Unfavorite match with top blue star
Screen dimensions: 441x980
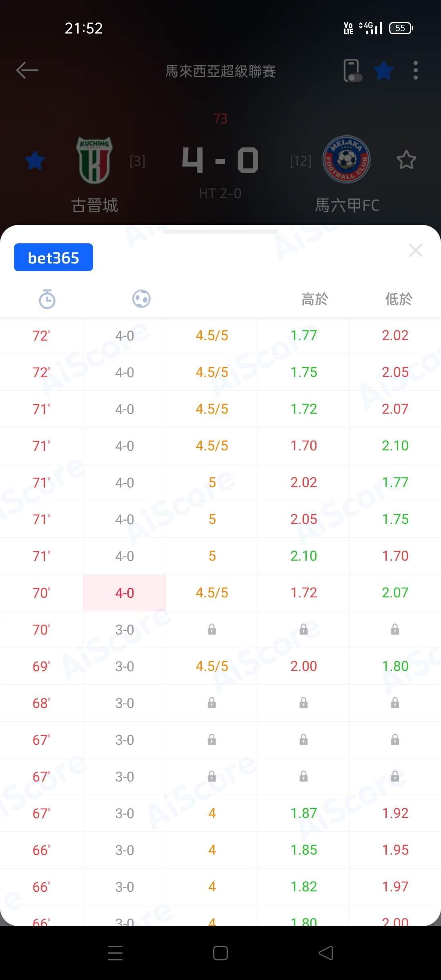point(384,70)
